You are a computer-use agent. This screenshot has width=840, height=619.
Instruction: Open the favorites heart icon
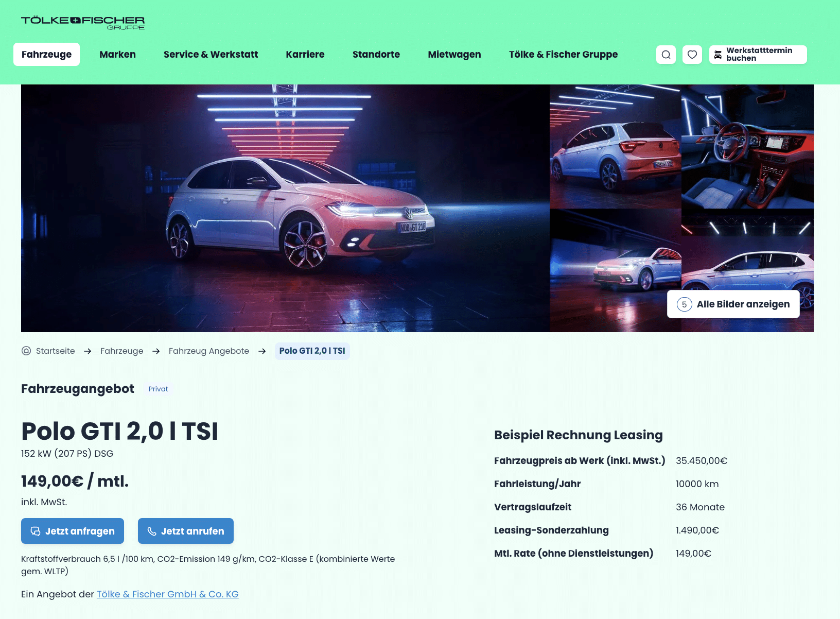click(x=692, y=55)
